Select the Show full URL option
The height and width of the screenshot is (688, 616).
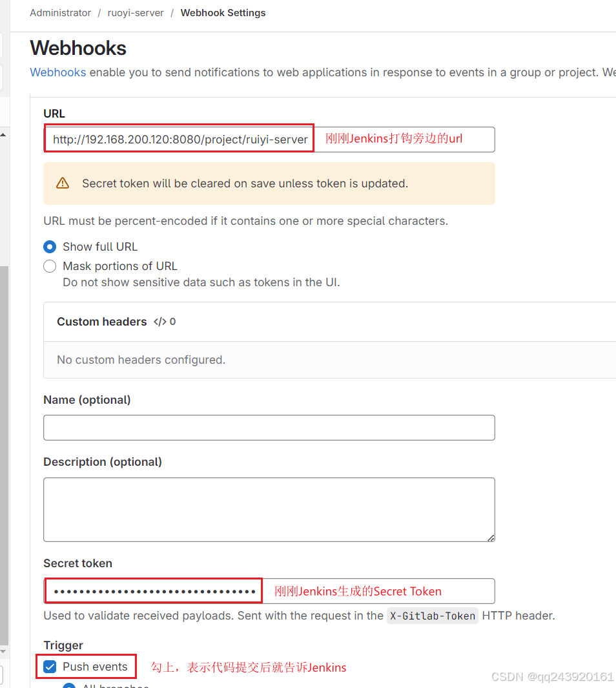pos(50,247)
